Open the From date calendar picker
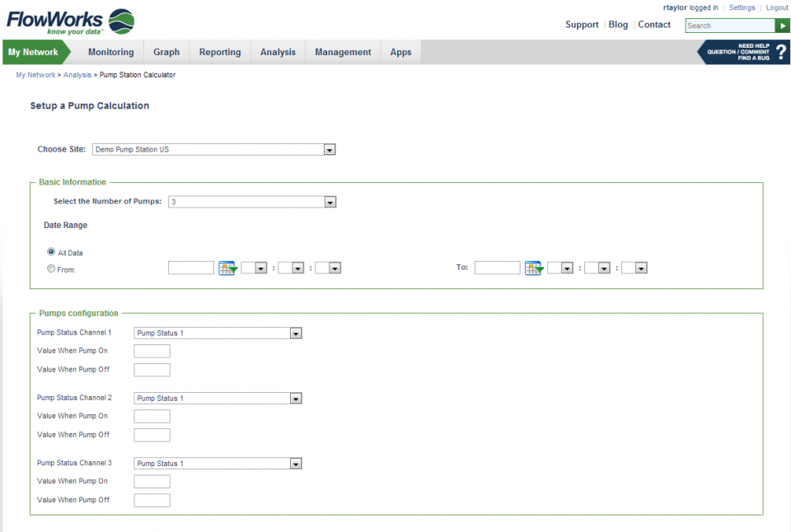This screenshot has width=791, height=532. 227,268
